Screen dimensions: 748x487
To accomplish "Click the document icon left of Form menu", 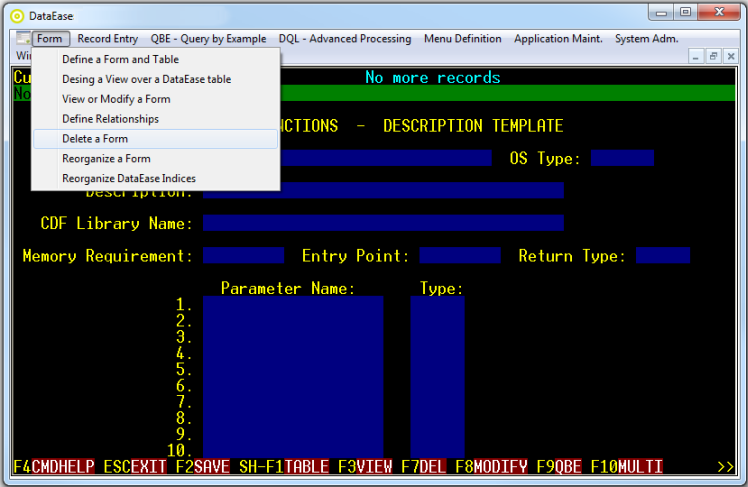I will (x=22, y=38).
